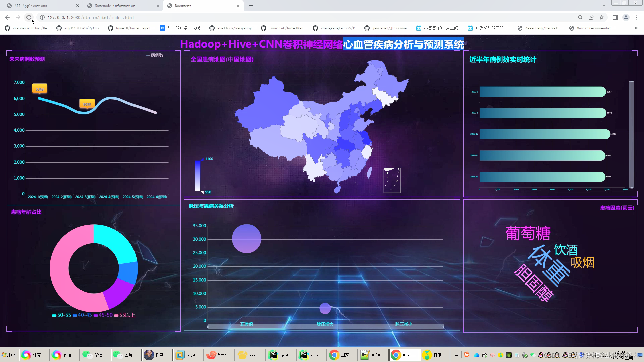Viewport: 644px width, 362px height.
Task: Open the side panel icon
Action: 615,17
